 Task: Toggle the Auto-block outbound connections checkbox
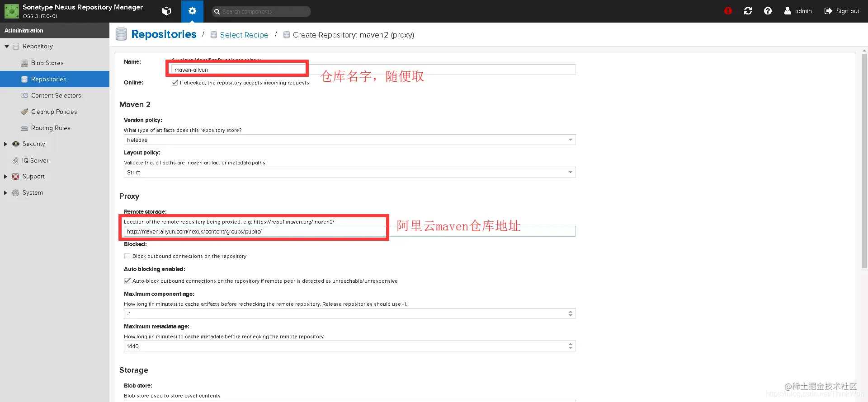127,281
